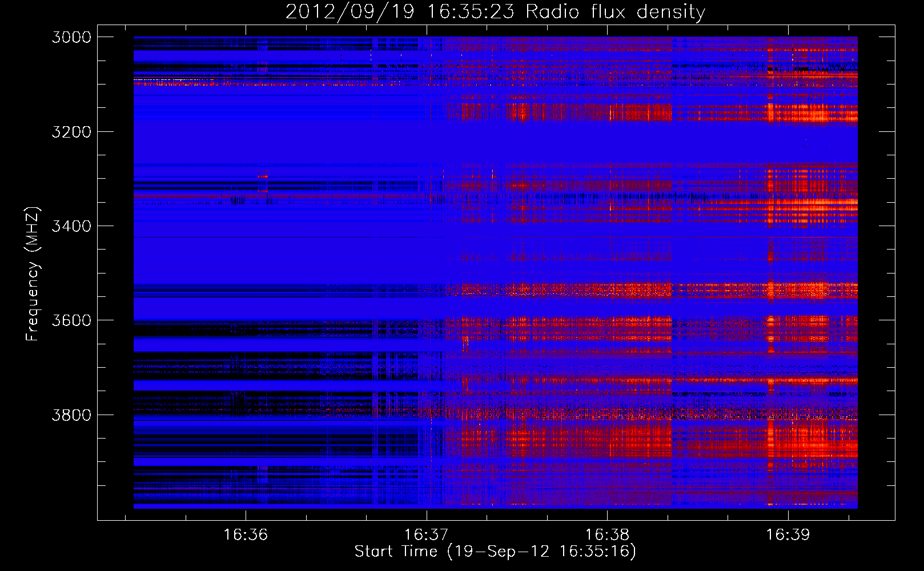
Task: Click the plot title '2012/09/19 16:35:23 Radio flux density'
Action: tap(495, 12)
